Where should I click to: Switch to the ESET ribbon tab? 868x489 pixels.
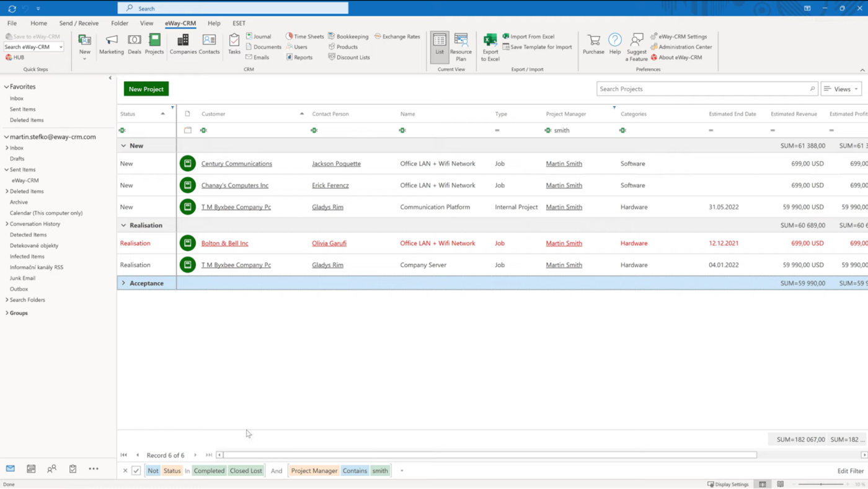tap(239, 24)
